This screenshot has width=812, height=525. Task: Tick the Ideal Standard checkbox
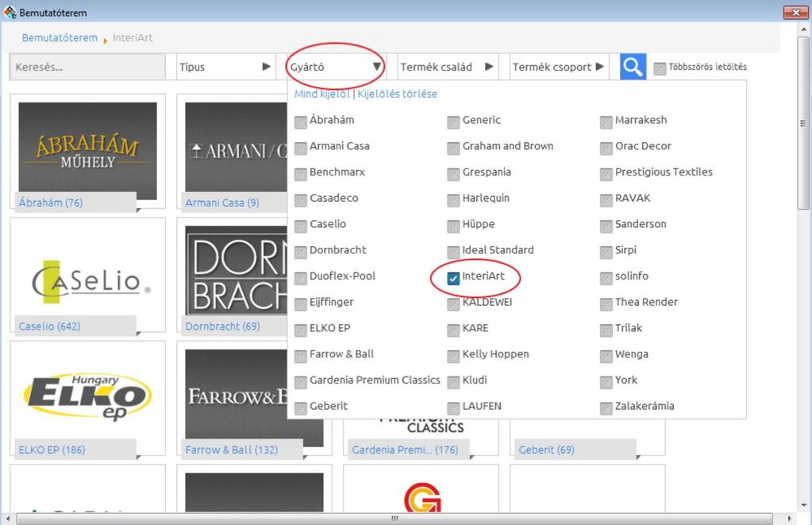[x=453, y=253]
